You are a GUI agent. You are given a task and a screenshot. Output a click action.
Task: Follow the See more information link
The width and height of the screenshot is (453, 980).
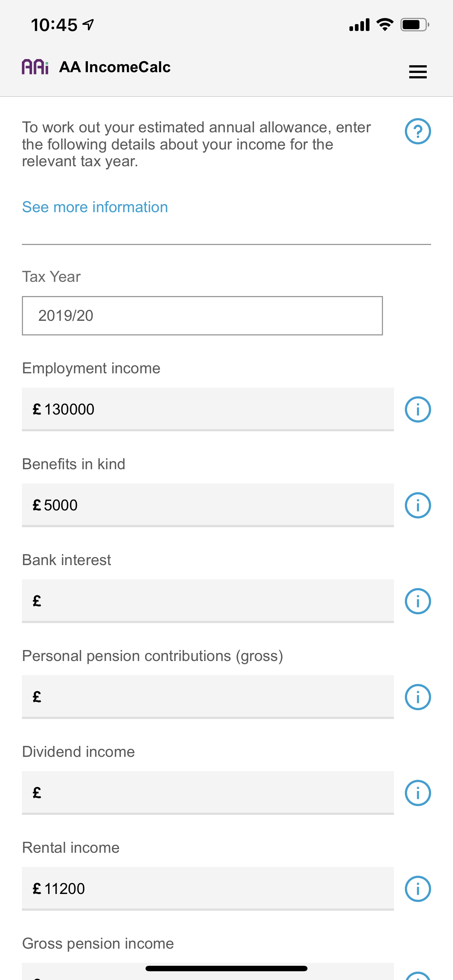click(95, 207)
